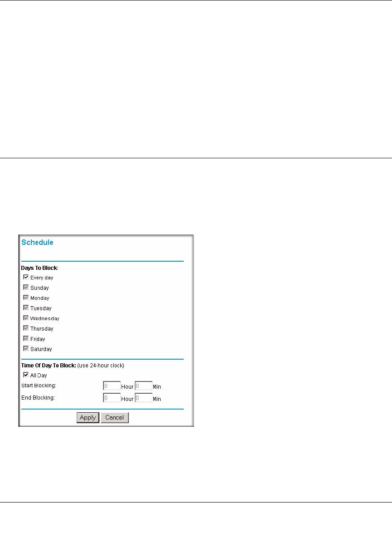
Task: Click the Time Of Day To Block label
Action: [49, 366]
